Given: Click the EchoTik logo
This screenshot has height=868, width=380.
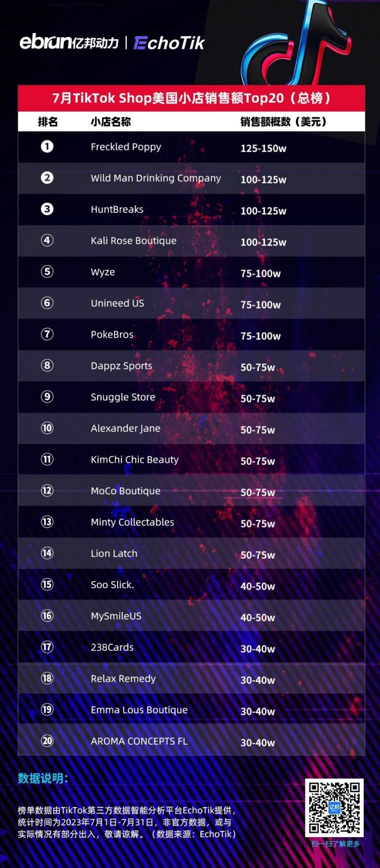Looking at the screenshot, I should (x=169, y=43).
